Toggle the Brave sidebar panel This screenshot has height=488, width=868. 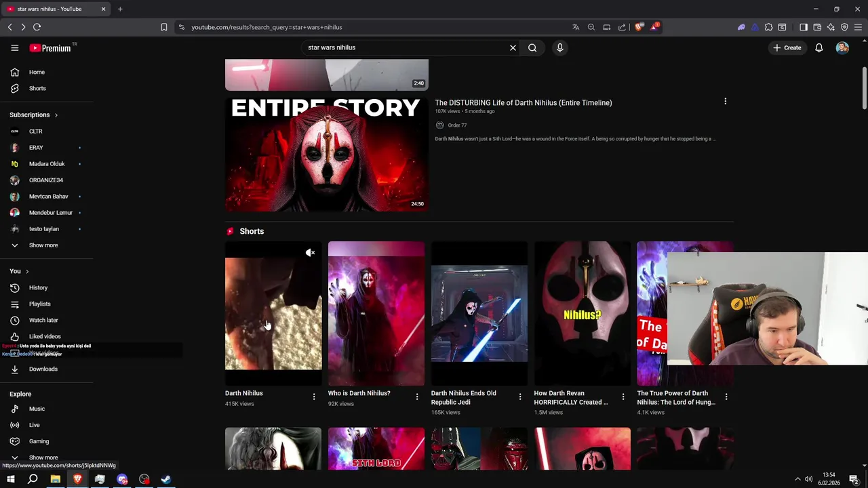804,27
